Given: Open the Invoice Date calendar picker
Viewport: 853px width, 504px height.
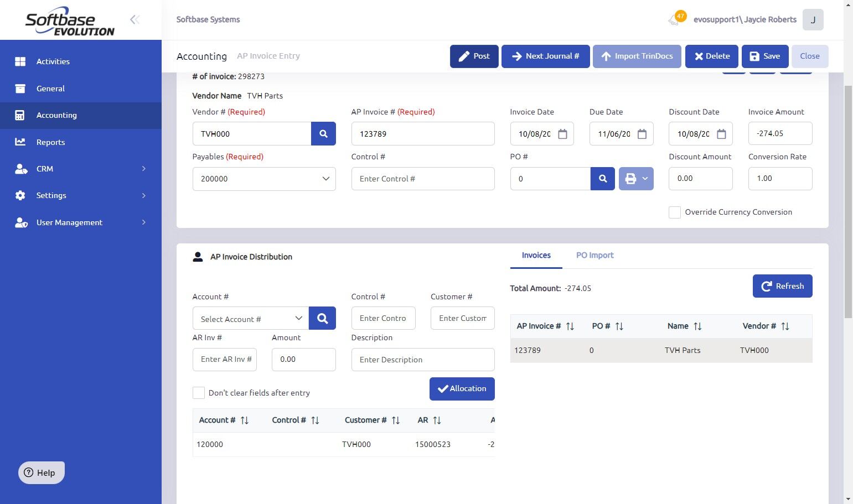Looking at the screenshot, I should [562, 134].
